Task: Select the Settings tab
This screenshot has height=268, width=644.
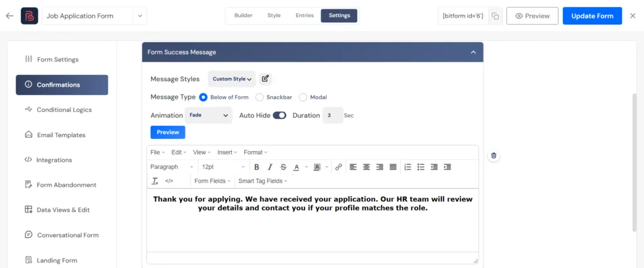Action: [x=339, y=16]
